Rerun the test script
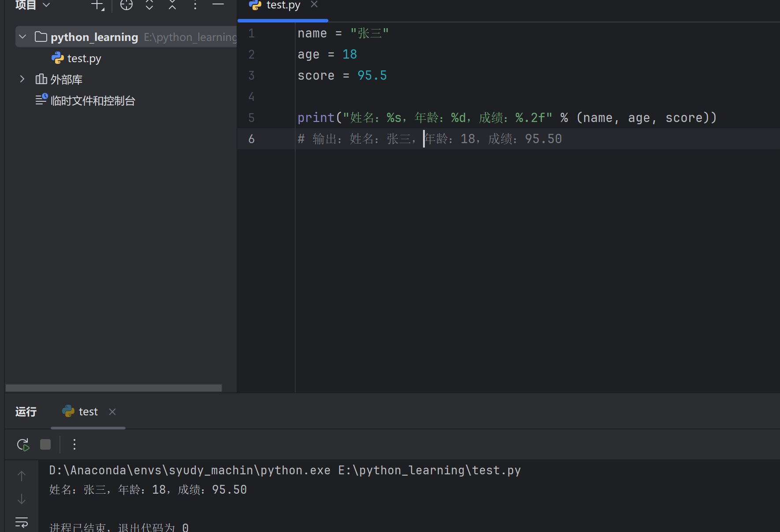Image resolution: width=780 pixels, height=532 pixels. point(23,445)
